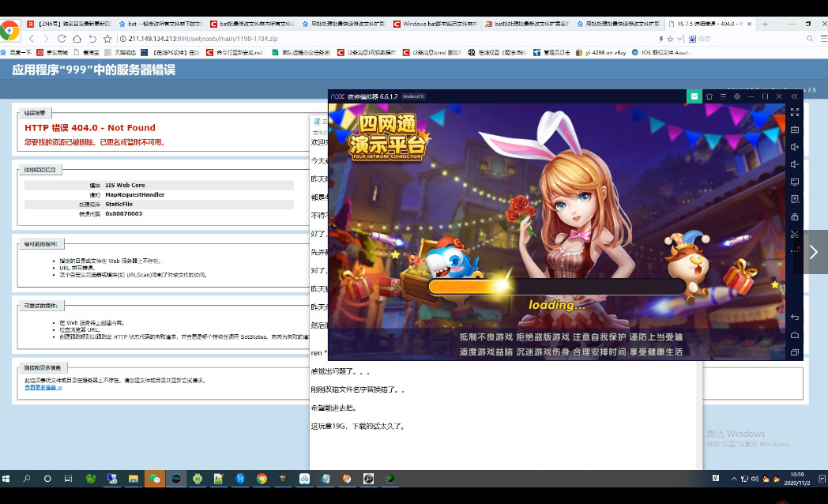Viewport: 828px width, 504px height.
Task: Select 'StaticFile' handler value
Action: click(119, 205)
